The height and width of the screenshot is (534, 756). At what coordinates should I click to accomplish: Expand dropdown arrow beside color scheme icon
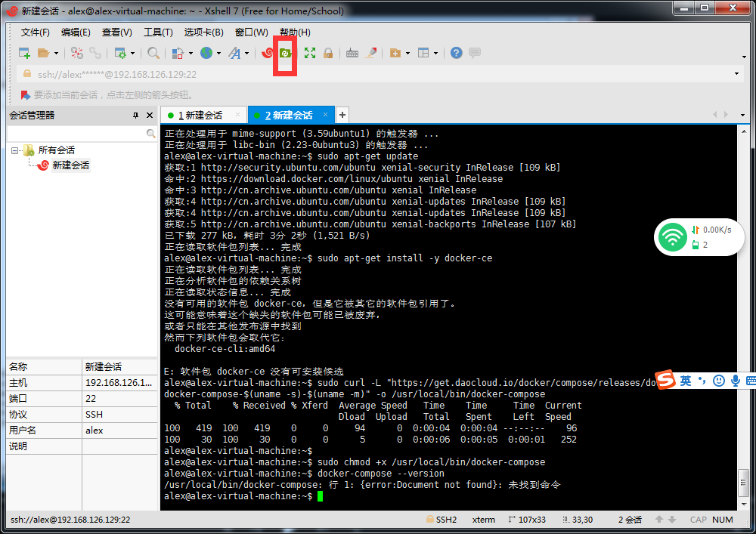pos(191,54)
